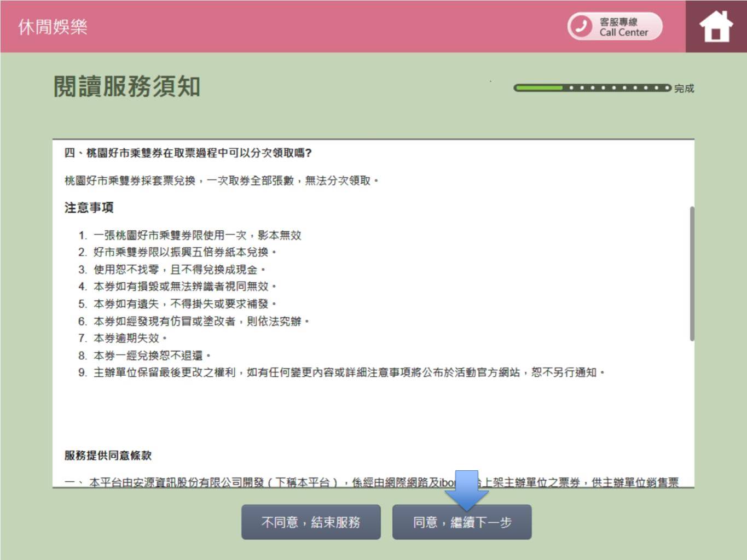Select question four about 分次領取
The image size is (747, 560).
click(188, 153)
